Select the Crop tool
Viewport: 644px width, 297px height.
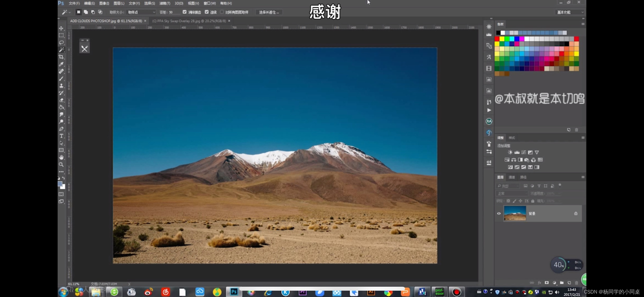click(61, 57)
